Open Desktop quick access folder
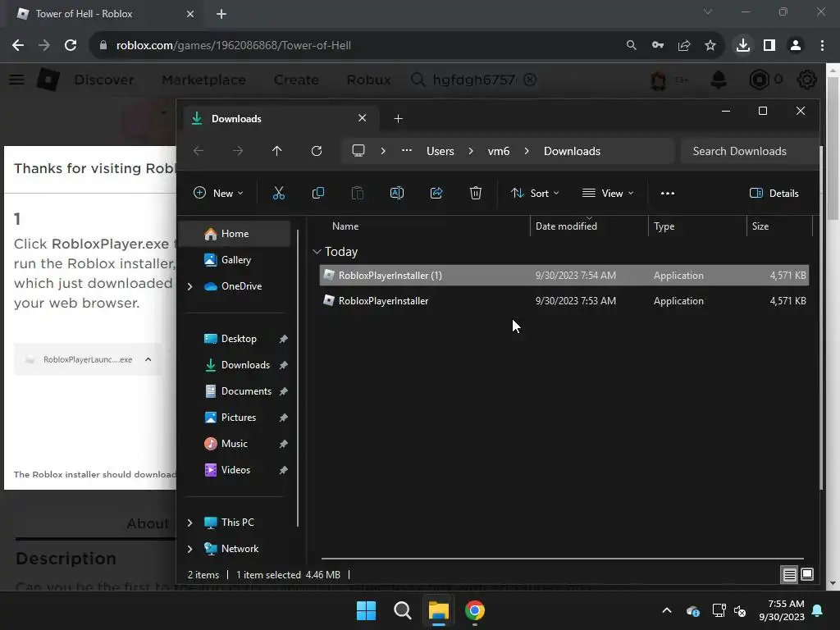The height and width of the screenshot is (630, 840). [x=239, y=339]
